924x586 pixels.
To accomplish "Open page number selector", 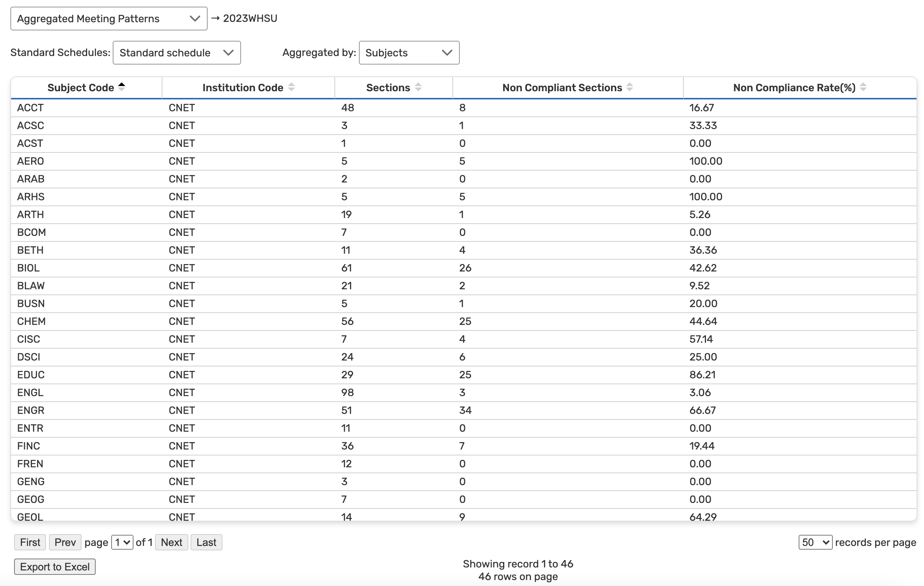I will pos(122,542).
